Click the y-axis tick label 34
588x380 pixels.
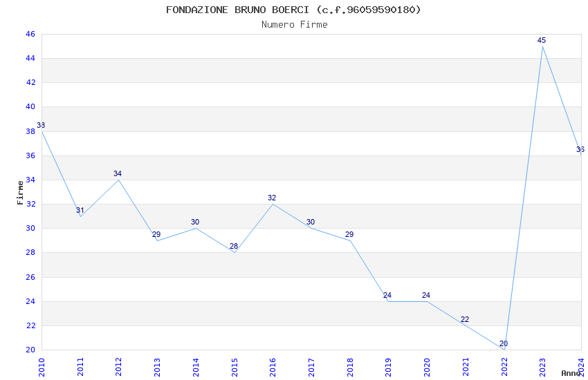pos(30,180)
